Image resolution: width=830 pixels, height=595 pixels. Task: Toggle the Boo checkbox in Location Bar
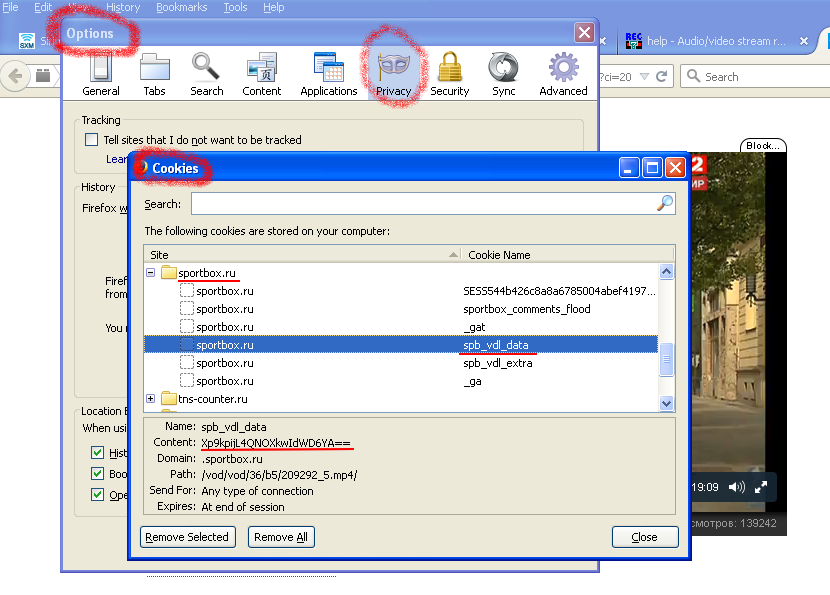point(97,473)
